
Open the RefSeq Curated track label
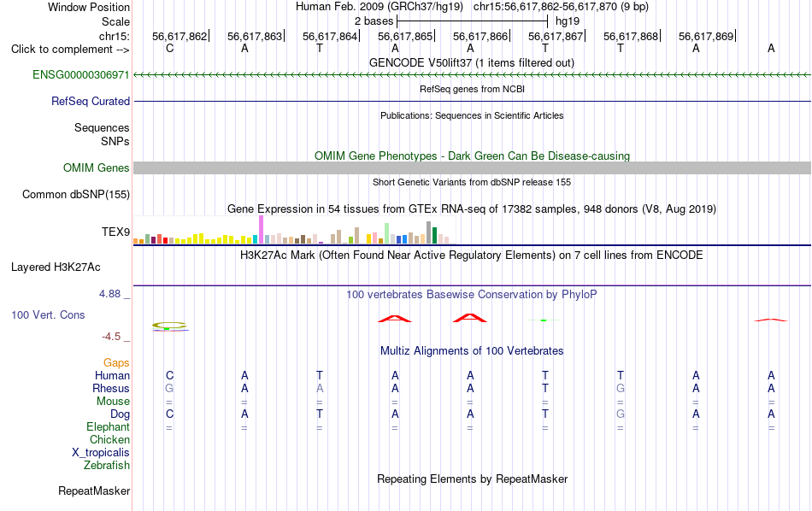[90, 101]
